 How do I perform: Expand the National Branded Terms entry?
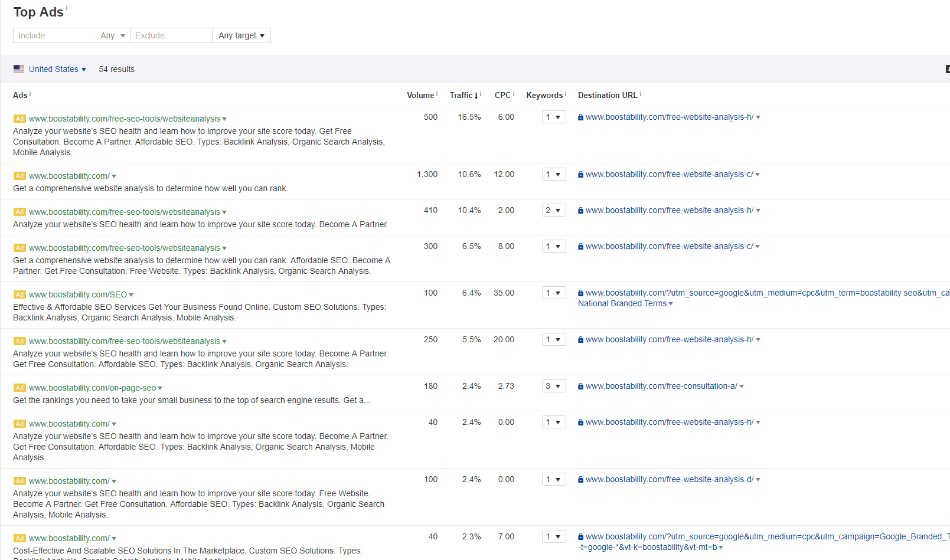pos(670,303)
